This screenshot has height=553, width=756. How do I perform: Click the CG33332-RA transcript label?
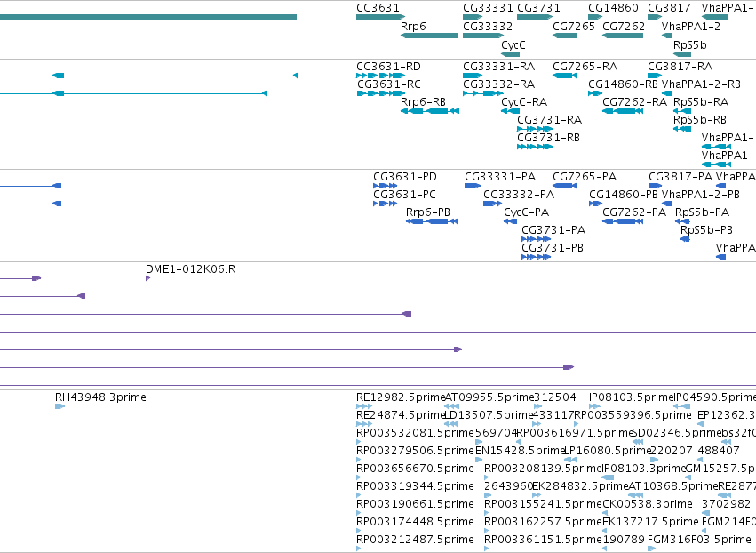(x=499, y=84)
